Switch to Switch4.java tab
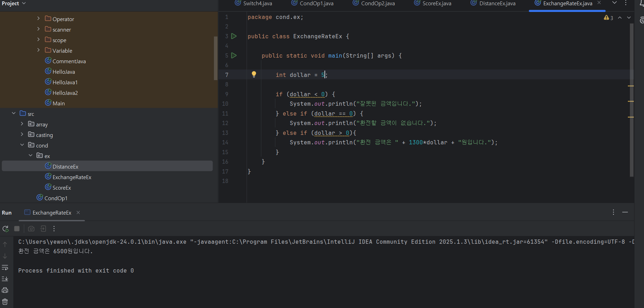The width and height of the screenshot is (644, 308). pos(254,4)
